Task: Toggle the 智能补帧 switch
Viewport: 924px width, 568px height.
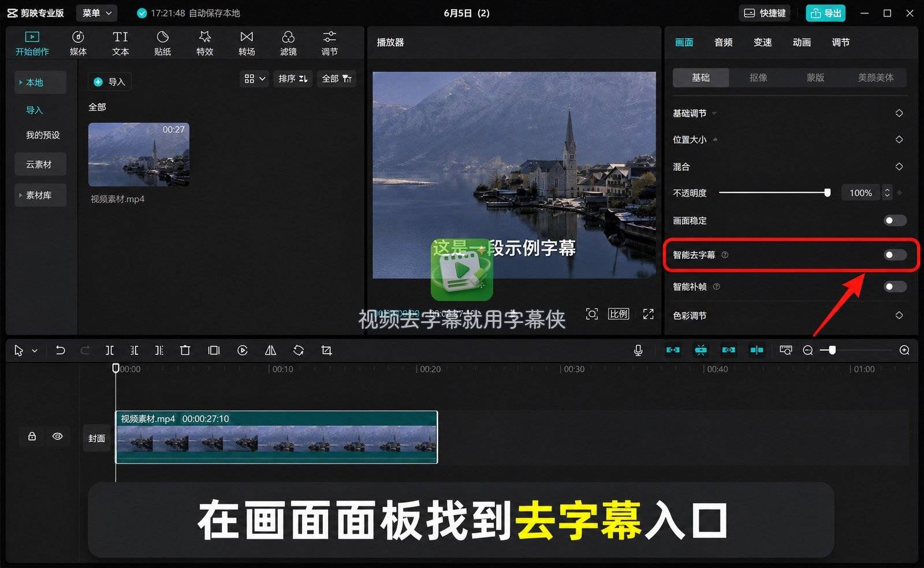Action: click(895, 287)
